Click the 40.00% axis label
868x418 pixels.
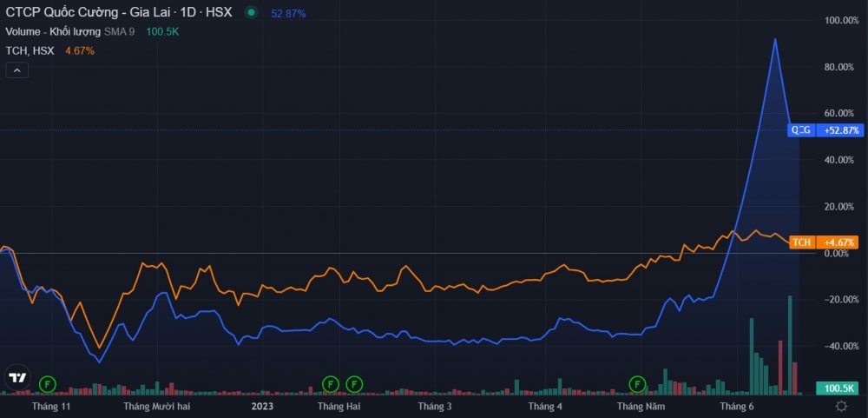point(839,160)
